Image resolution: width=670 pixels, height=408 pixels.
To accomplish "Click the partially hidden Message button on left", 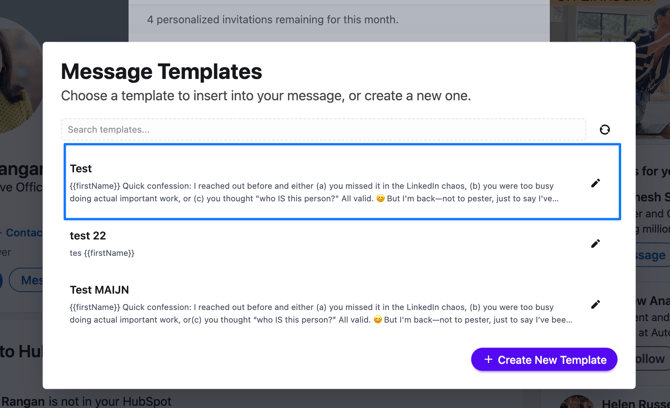I will coord(30,280).
